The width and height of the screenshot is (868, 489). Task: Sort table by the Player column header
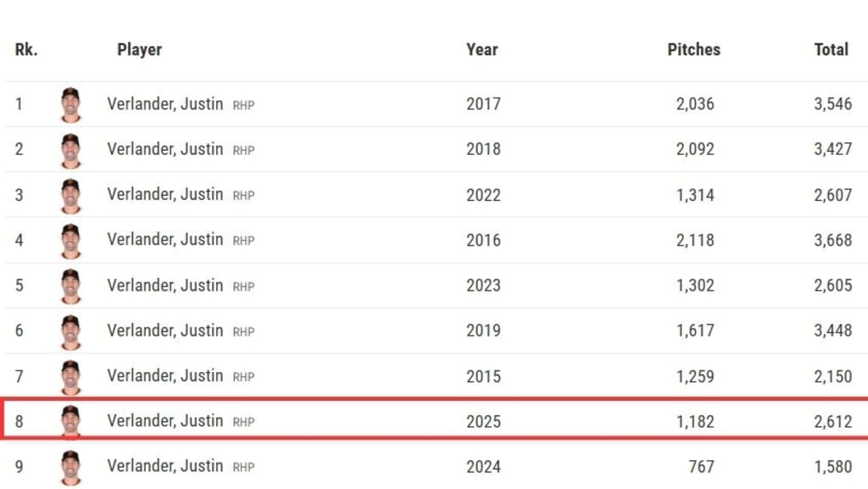coord(139,50)
